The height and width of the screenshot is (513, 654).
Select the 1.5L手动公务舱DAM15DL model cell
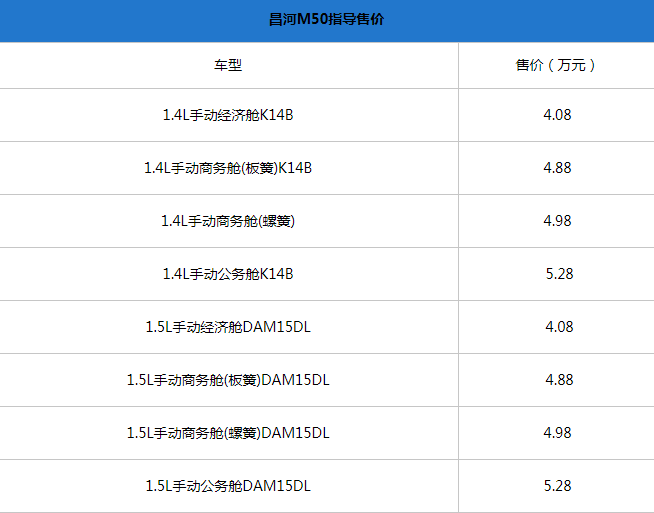(228, 485)
